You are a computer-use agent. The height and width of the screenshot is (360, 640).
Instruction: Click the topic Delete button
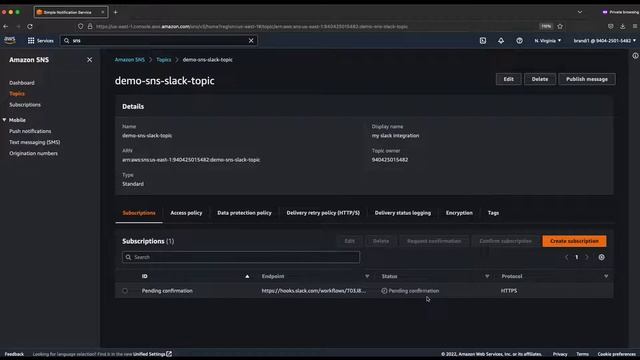pos(540,79)
